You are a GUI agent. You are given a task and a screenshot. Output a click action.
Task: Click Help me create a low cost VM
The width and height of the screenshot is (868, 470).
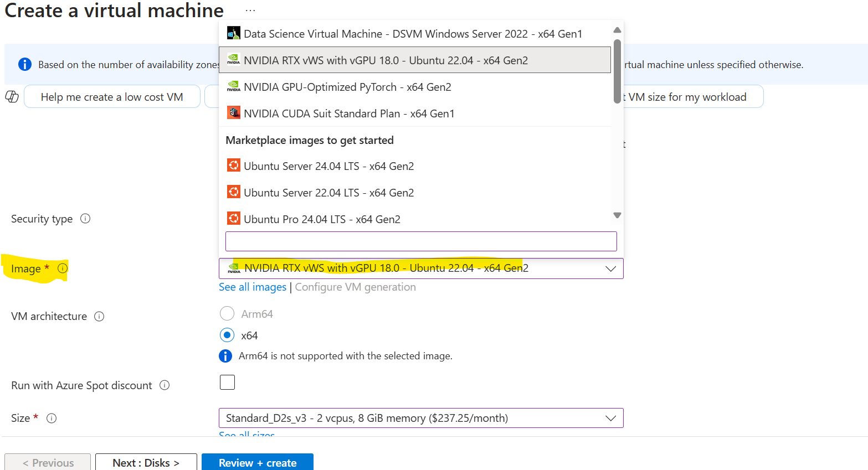112,97
